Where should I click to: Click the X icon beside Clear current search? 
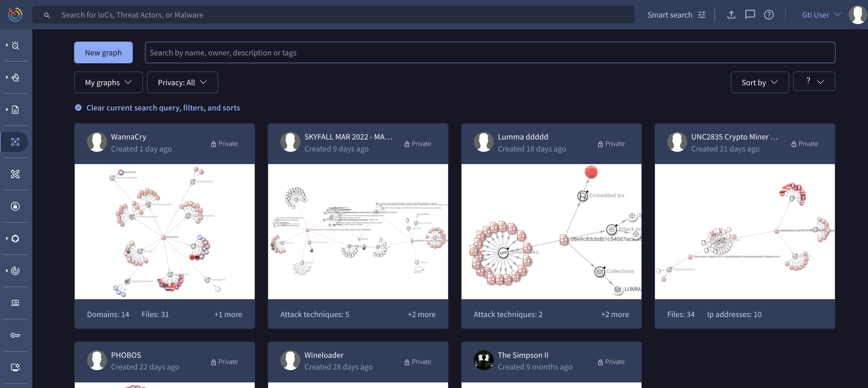(78, 108)
